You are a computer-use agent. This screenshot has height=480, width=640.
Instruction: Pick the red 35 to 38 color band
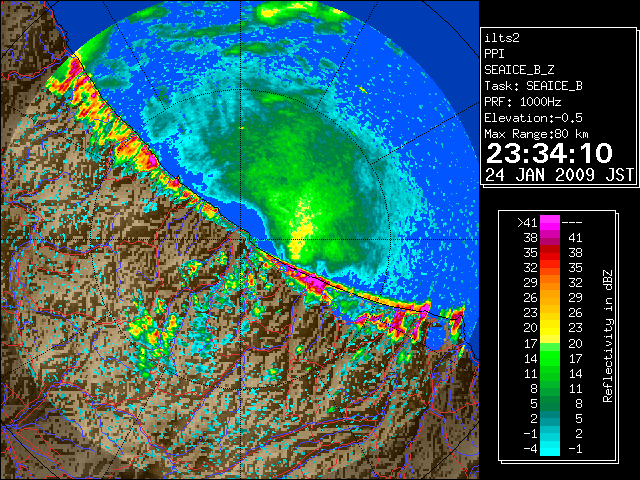tap(550, 253)
